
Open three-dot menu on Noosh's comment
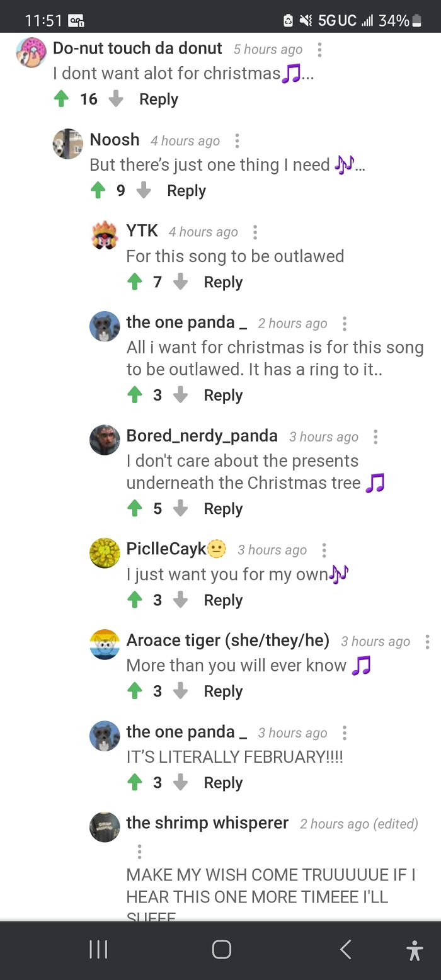point(237,141)
